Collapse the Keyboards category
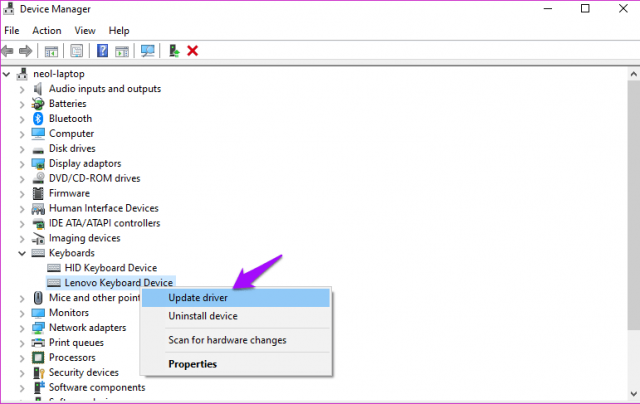The width and height of the screenshot is (640, 404). click(22, 253)
